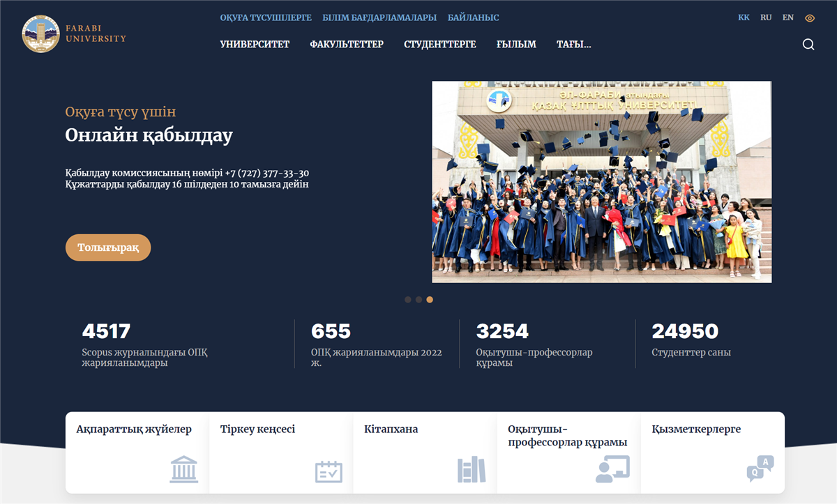
Task: Switch language to KK
Action: click(x=744, y=17)
